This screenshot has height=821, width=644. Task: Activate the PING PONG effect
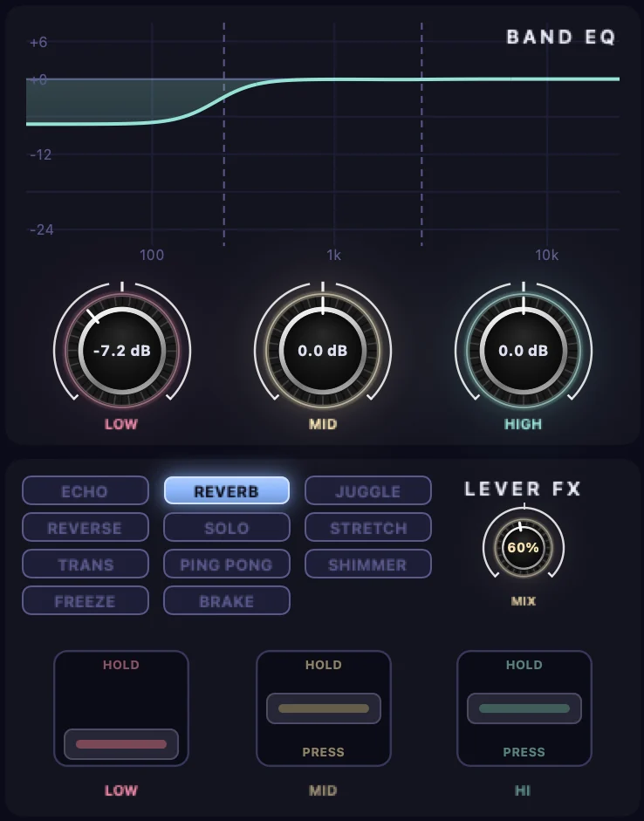[x=227, y=564]
